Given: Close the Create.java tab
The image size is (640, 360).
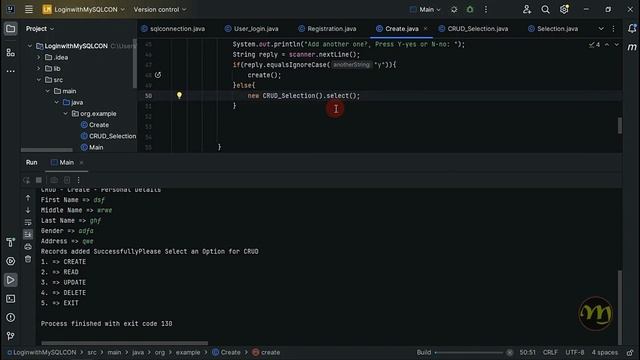Looking at the screenshot, I should point(425,29).
